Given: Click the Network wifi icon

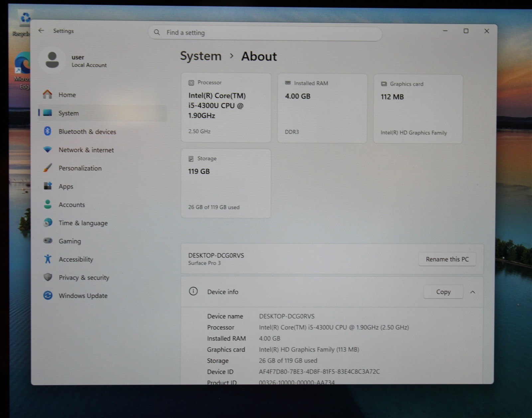Looking at the screenshot, I should [48, 150].
